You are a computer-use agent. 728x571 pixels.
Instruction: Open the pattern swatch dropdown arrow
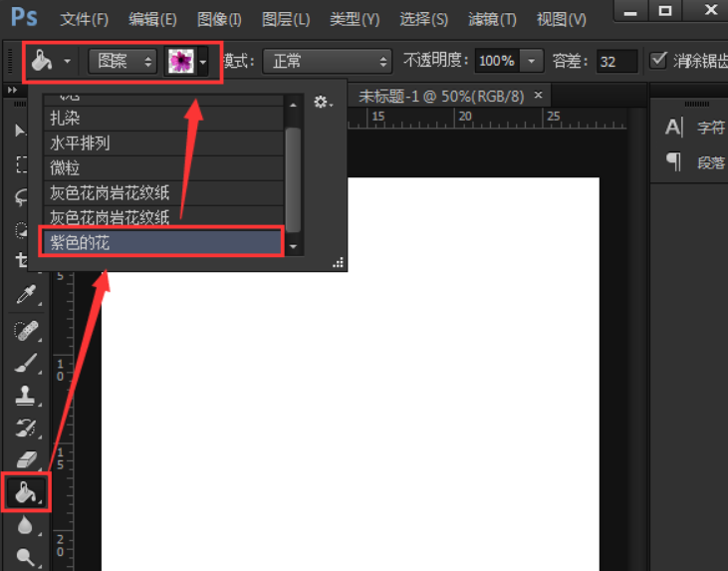pos(203,61)
